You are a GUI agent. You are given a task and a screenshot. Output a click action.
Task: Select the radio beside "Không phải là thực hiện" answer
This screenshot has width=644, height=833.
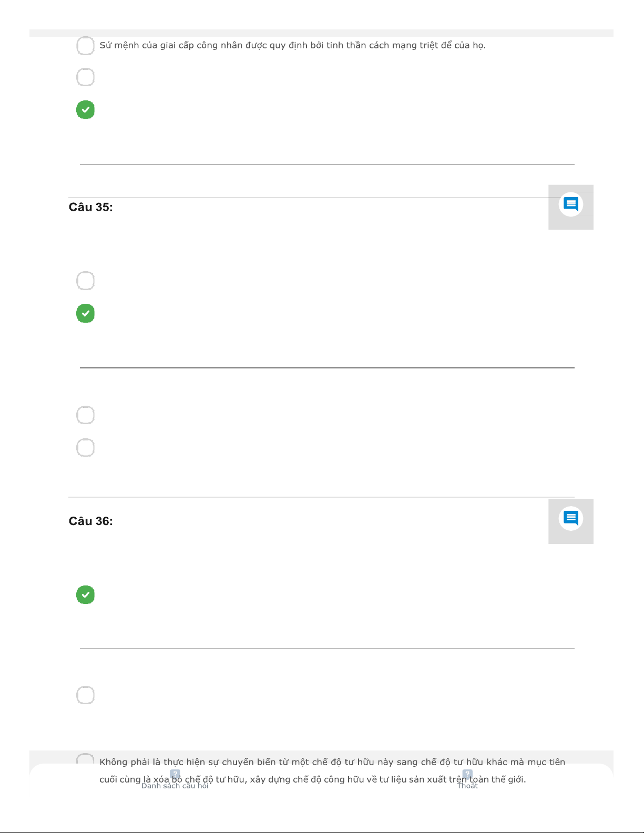pyautogui.click(x=86, y=760)
